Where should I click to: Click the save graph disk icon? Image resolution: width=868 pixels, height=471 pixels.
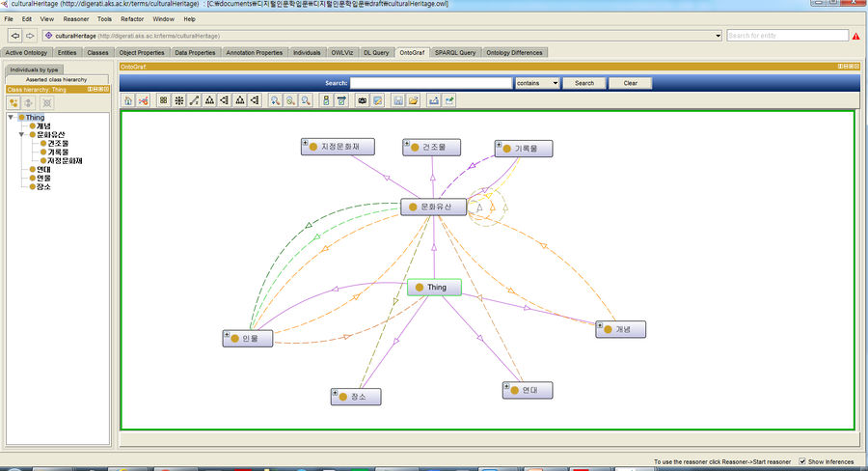tap(398, 100)
